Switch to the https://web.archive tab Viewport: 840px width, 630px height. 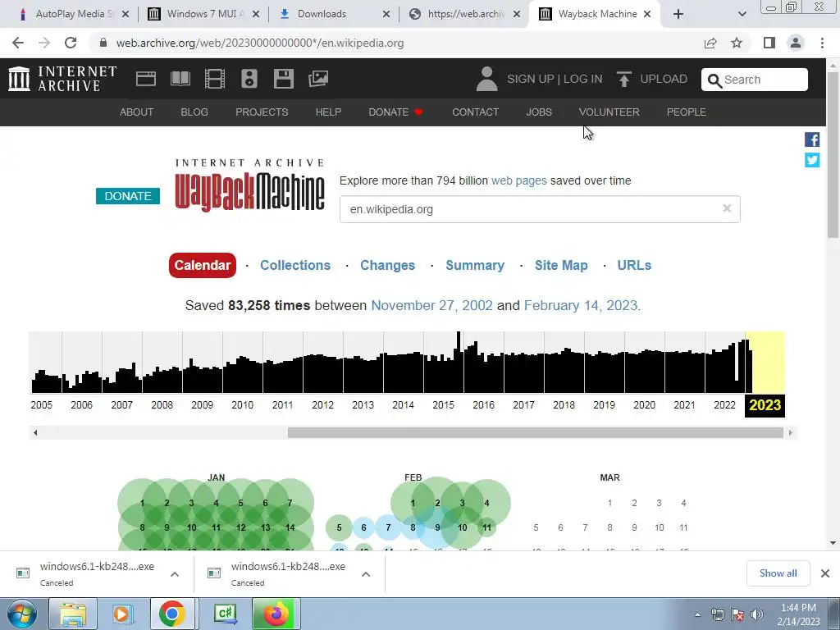coord(465,14)
